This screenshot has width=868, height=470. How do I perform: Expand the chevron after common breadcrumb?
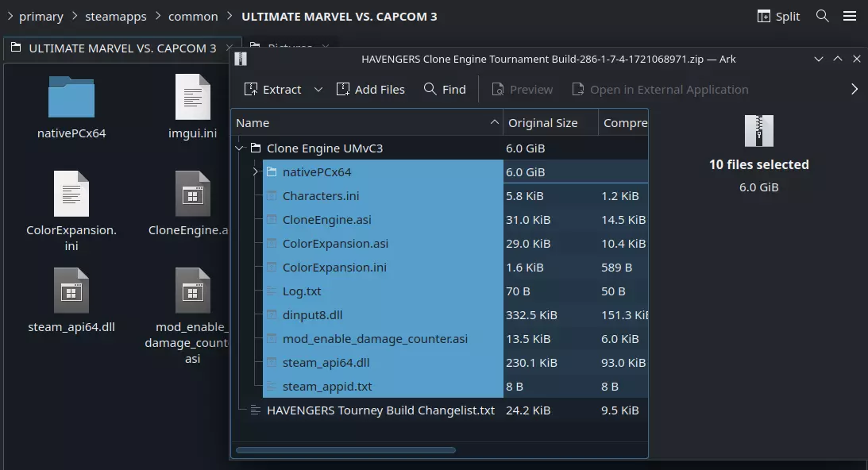click(230, 17)
